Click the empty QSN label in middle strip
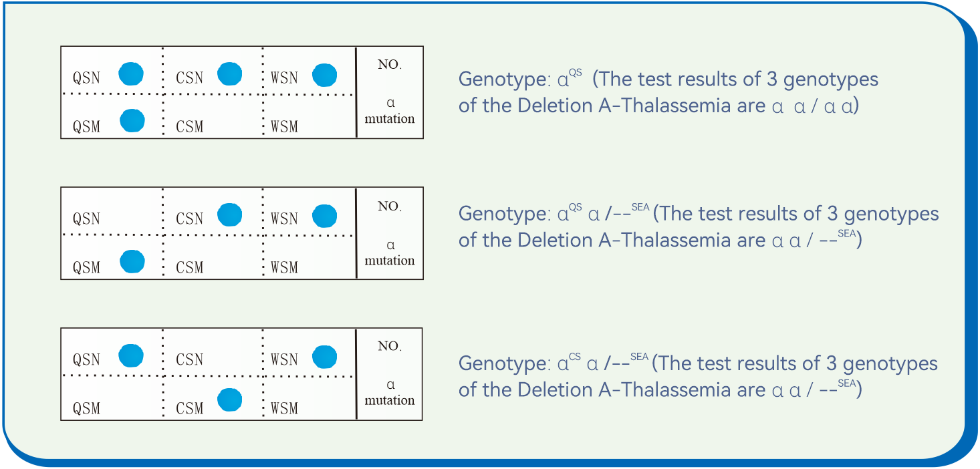This screenshot has width=980, height=469. click(x=86, y=218)
